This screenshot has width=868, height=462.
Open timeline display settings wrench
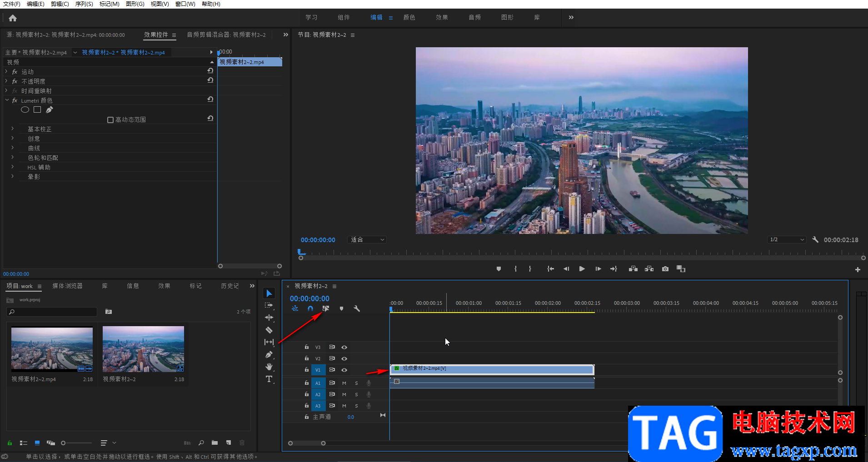point(357,308)
